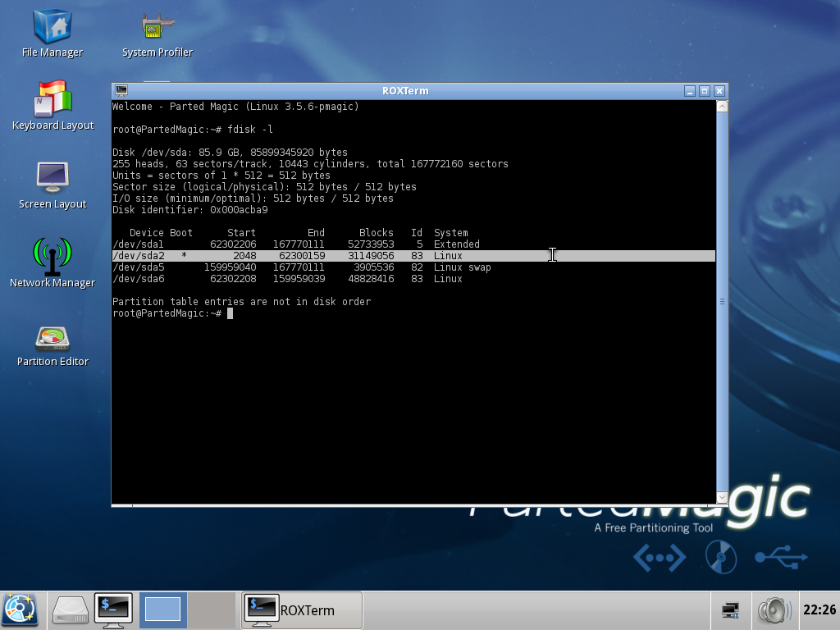Select the ROXTerm taskbar button
Image resolution: width=840 pixels, height=630 pixels.
coord(301,610)
